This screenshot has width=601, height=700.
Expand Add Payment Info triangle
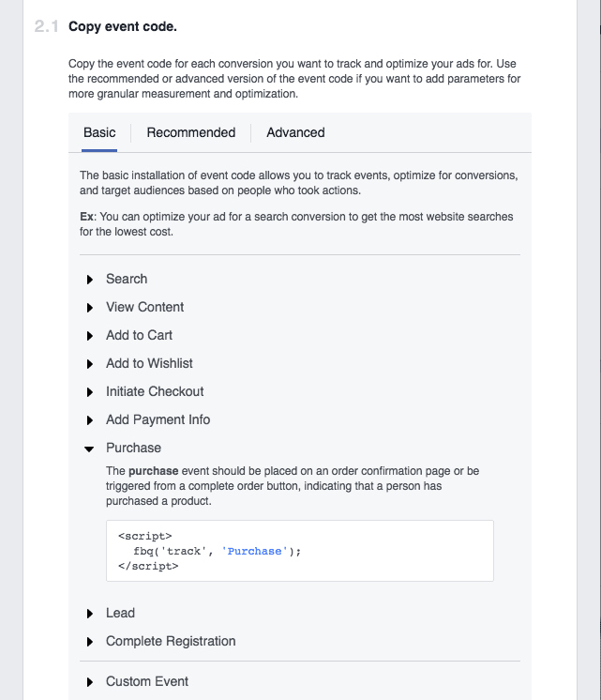click(90, 420)
